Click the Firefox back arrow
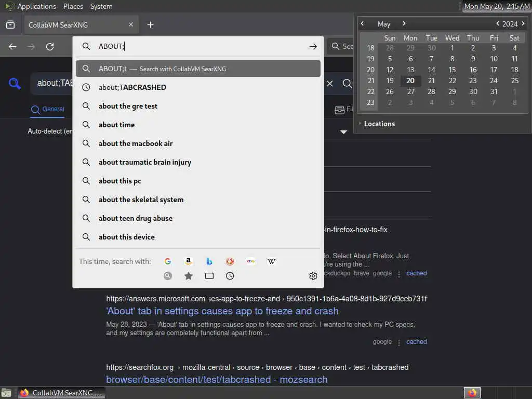 coord(12,46)
